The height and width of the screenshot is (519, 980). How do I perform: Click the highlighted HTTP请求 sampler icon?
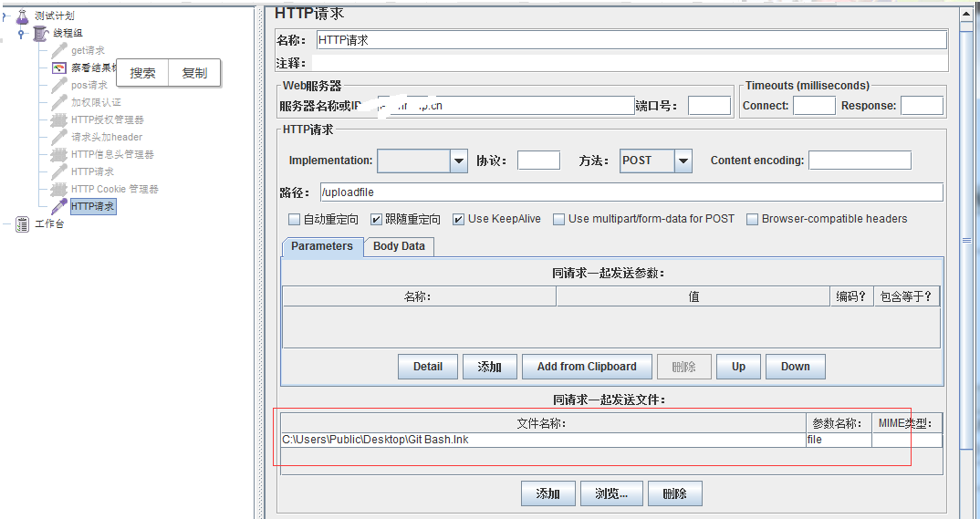pyautogui.click(x=59, y=206)
